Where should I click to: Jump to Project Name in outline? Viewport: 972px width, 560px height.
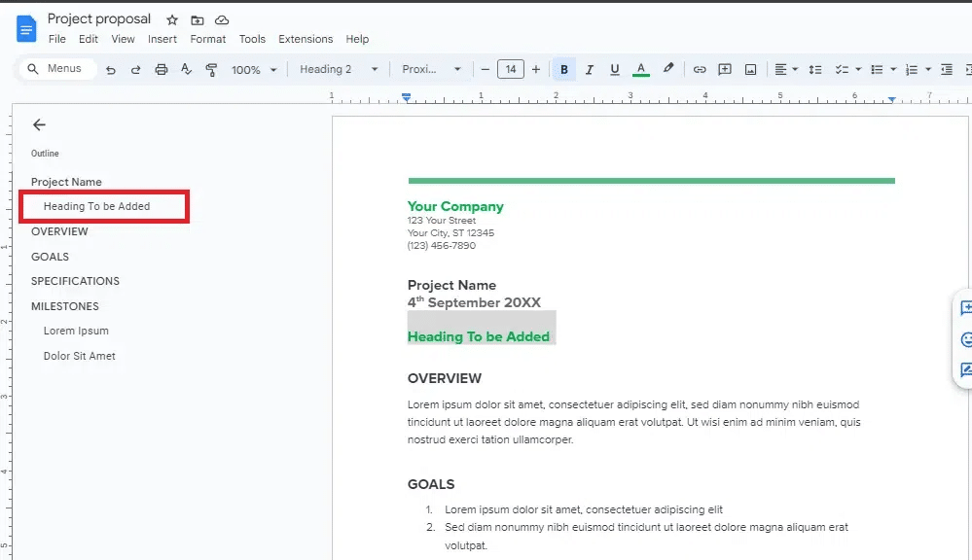tap(66, 182)
